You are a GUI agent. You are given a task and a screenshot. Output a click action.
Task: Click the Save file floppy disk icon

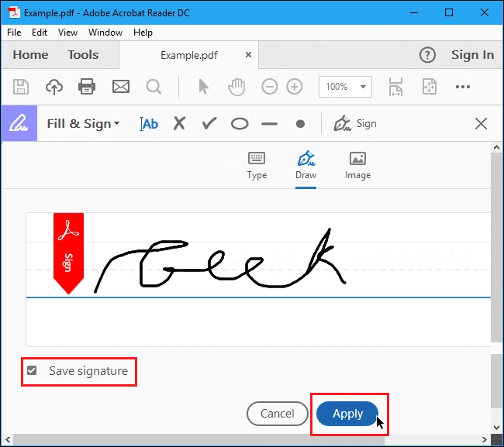click(x=22, y=87)
